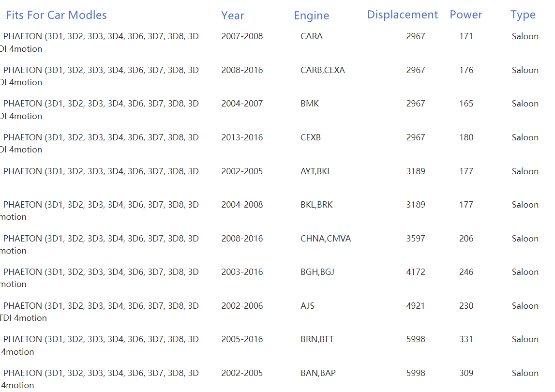
Task: Select engine code BMK
Action: [310, 104]
